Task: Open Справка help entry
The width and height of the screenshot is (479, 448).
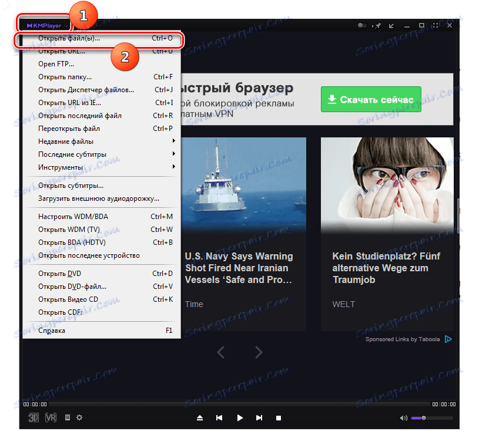Action: pyautogui.click(x=102, y=331)
